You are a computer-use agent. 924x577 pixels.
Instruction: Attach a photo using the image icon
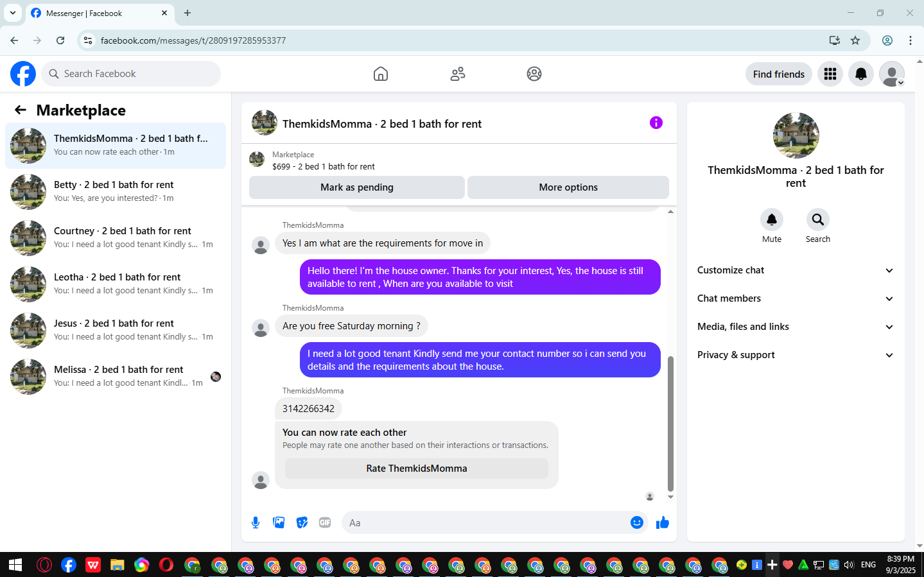pyautogui.click(x=279, y=522)
